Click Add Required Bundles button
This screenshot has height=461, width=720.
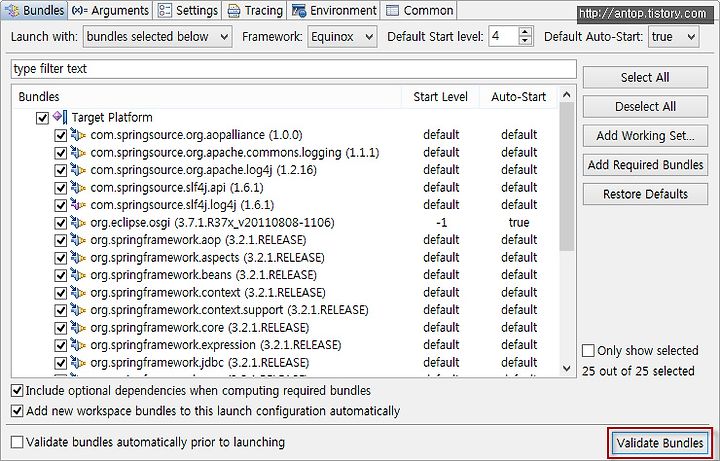(645, 165)
